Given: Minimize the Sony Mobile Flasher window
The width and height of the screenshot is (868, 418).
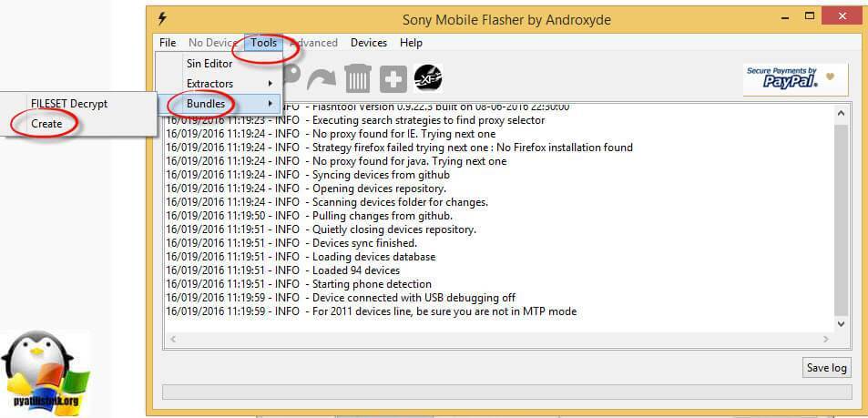Looking at the screenshot, I should point(784,16).
